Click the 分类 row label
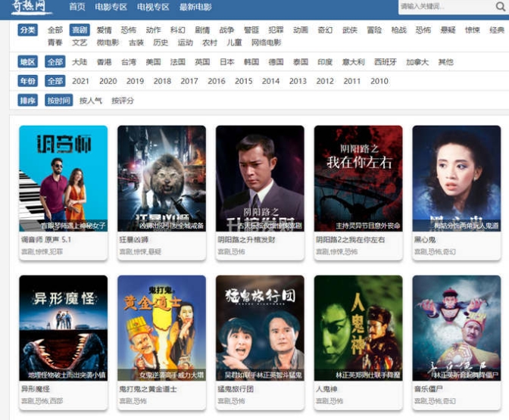Viewport: 509px width, 420px height. 28,30
